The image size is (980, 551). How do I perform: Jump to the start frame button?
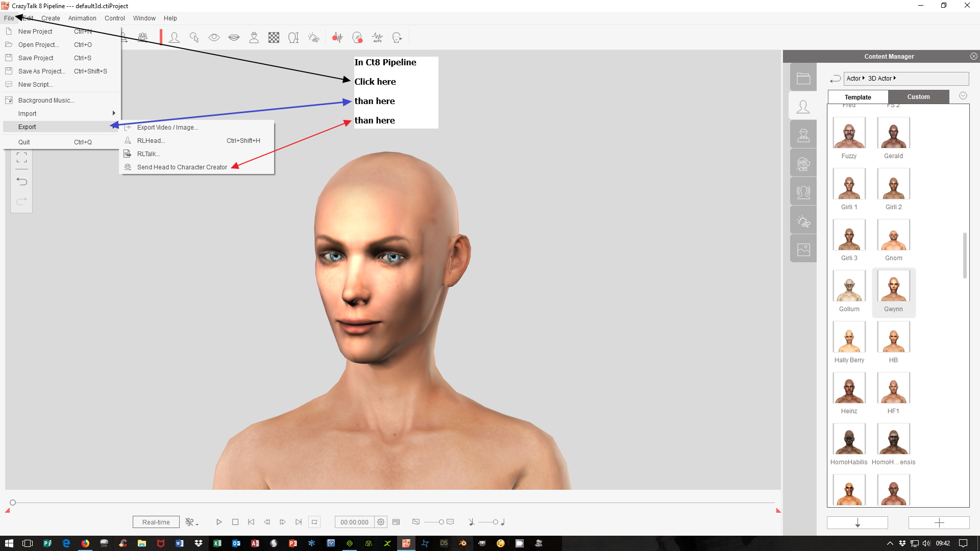click(x=251, y=522)
